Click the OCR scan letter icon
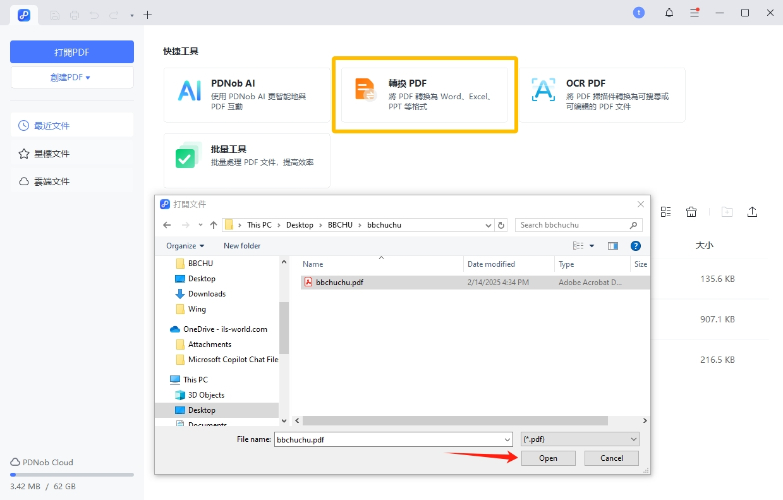 pyautogui.click(x=543, y=90)
